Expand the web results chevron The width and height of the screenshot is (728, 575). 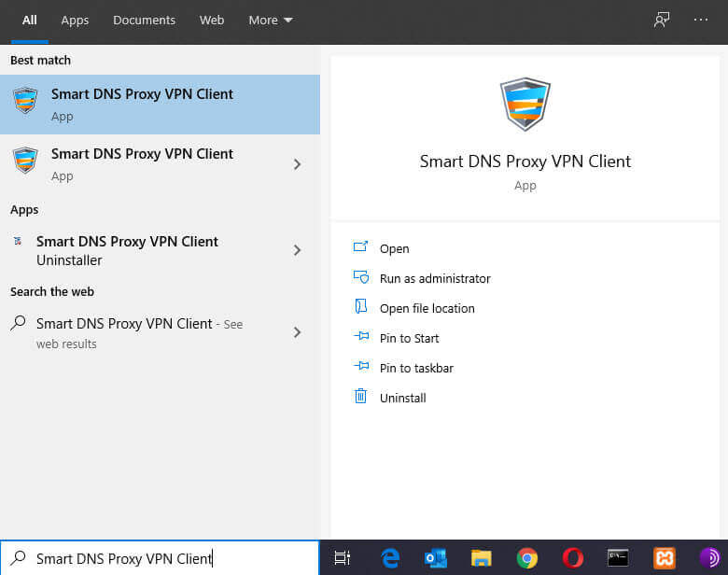(x=297, y=332)
